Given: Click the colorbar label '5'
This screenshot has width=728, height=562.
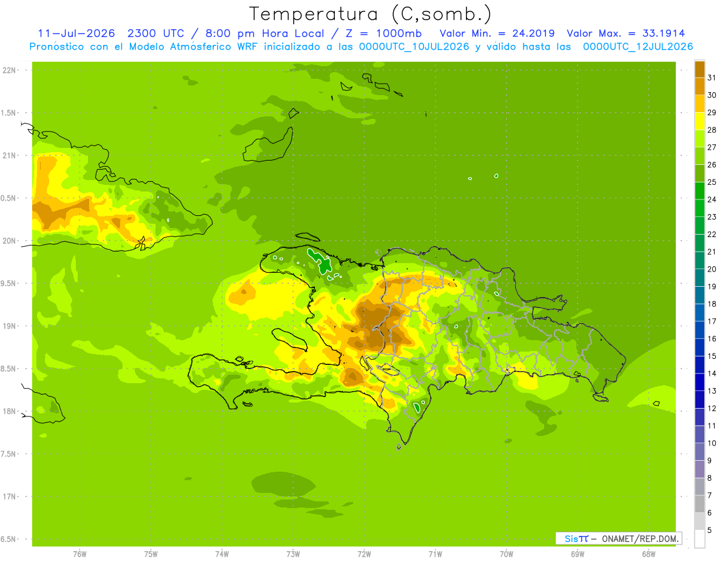Looking at the screenshot, I should tap(710, 530).
